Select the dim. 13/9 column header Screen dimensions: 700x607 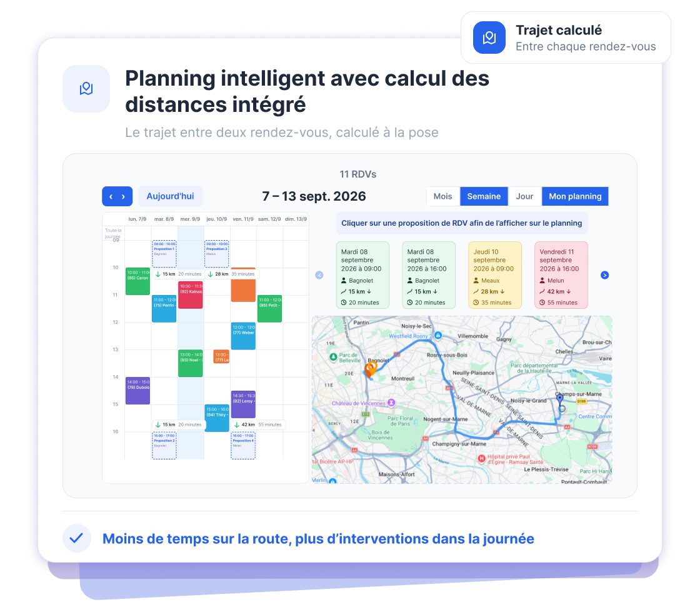[296, 219]
